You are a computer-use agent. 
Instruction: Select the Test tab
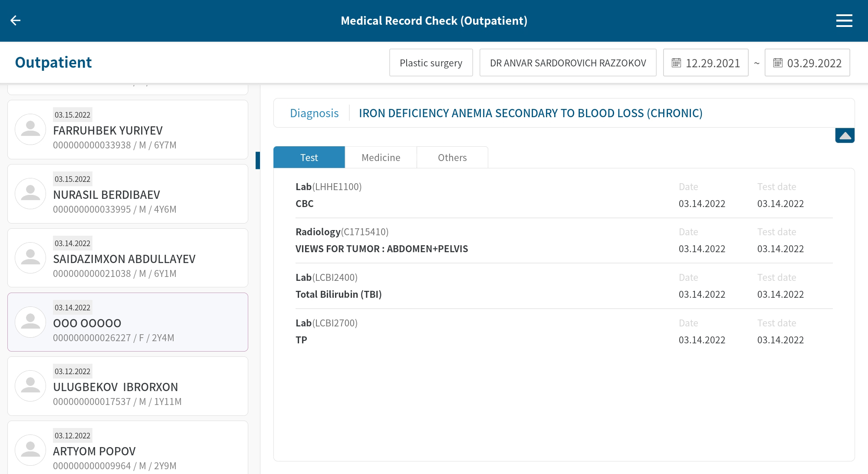point(309,158)
